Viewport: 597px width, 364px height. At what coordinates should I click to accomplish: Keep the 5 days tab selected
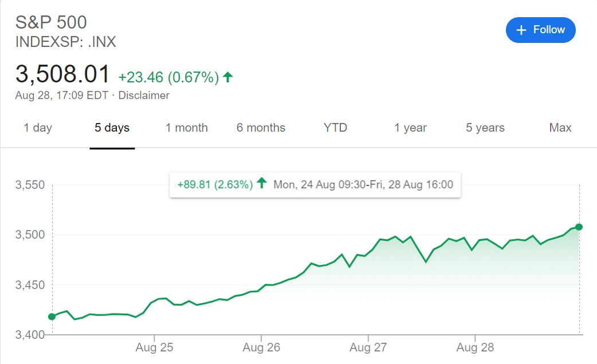point(112,128)
